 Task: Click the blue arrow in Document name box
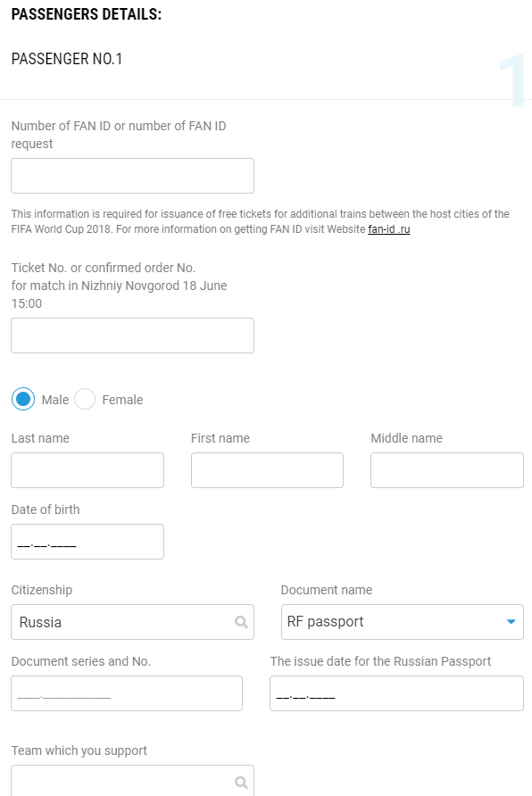coord(511,622)
